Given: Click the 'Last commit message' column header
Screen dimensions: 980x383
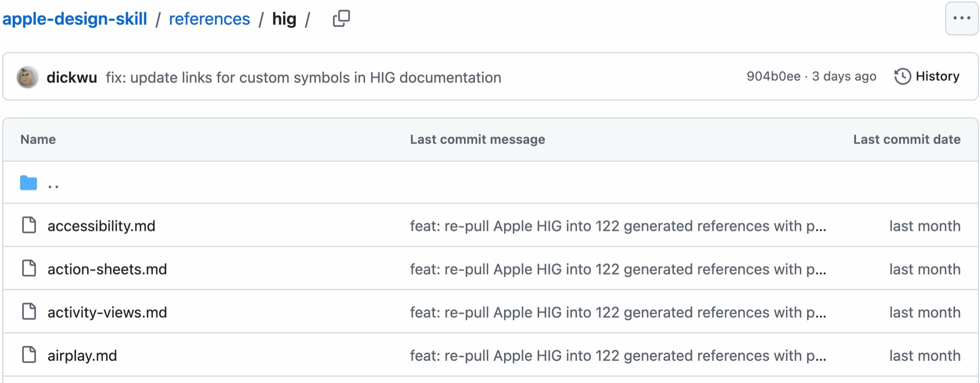Looking at the screenshot, I should (477, 139).
